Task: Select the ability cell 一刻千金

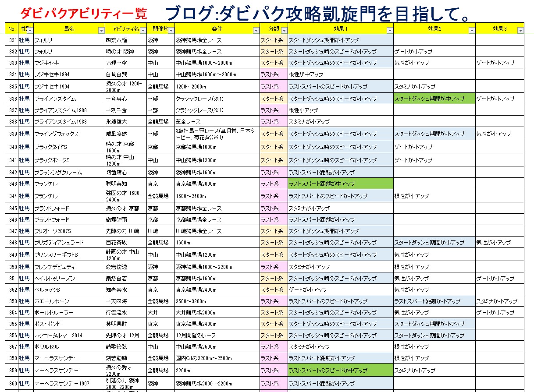Action: pos(125,110)
